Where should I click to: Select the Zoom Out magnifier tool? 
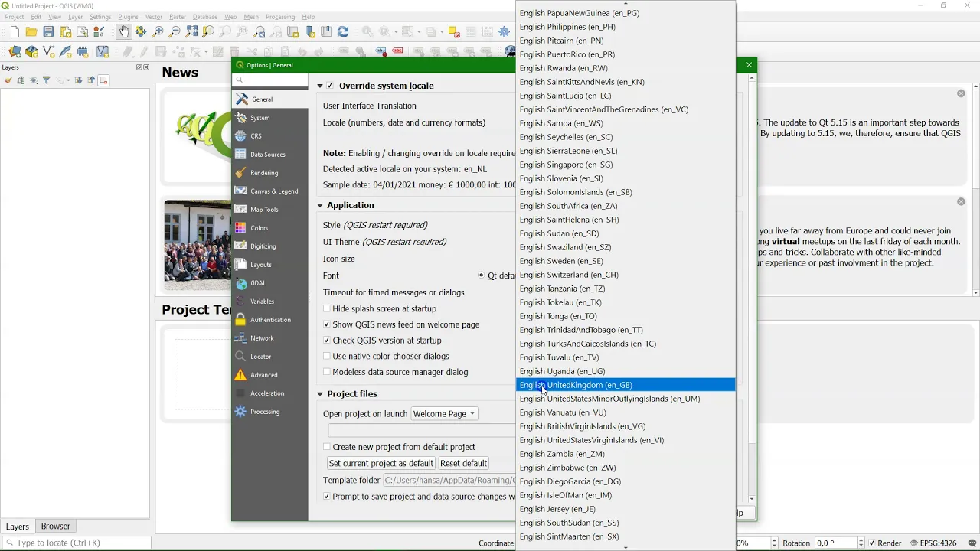pyautogui.click(x=175, y=32)
